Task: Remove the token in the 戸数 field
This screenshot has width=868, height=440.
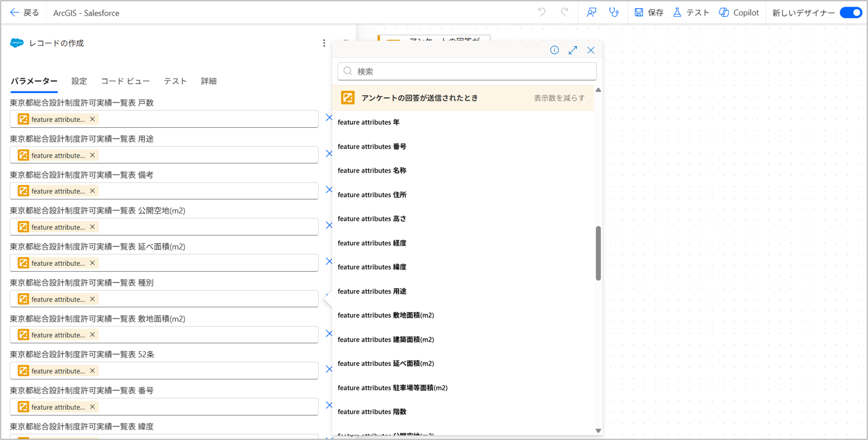Action: tap(93, 119)
